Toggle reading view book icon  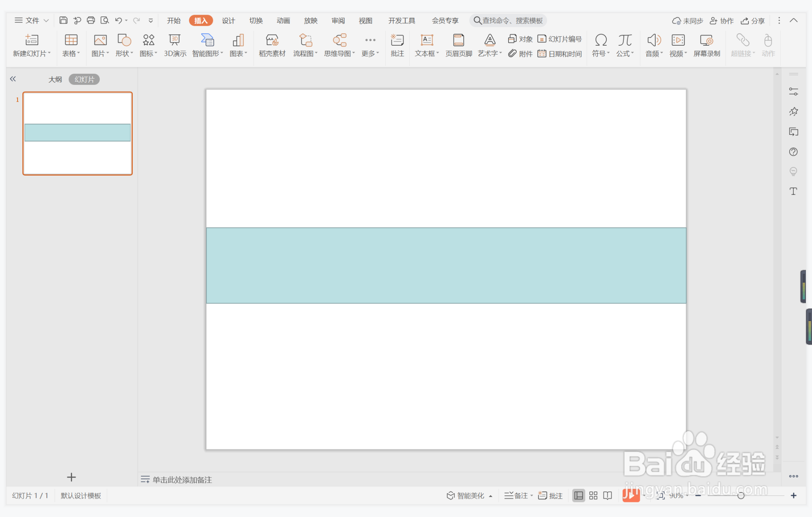608,495
